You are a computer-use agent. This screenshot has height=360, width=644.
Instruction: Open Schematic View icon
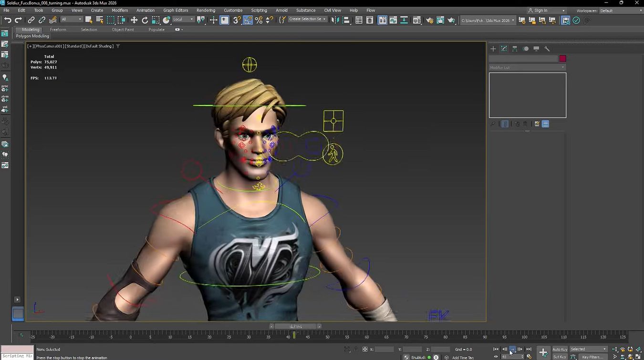coord(404,20)
